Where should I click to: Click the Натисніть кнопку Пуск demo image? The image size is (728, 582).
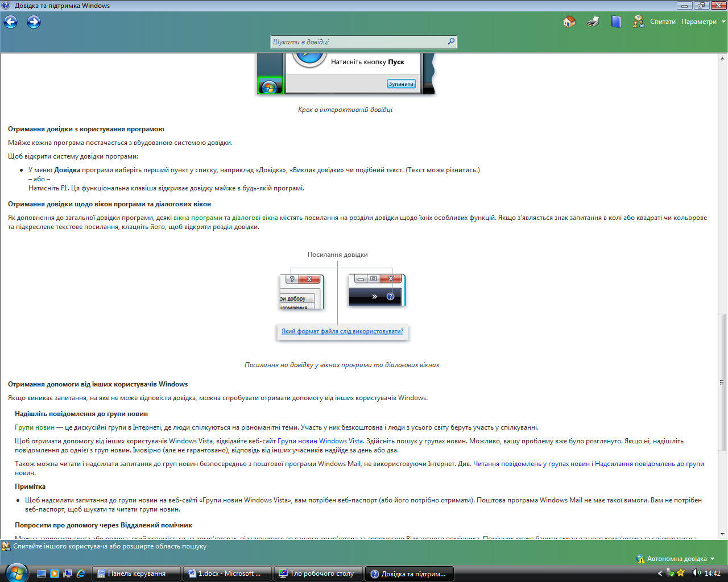tap(346, 74)
